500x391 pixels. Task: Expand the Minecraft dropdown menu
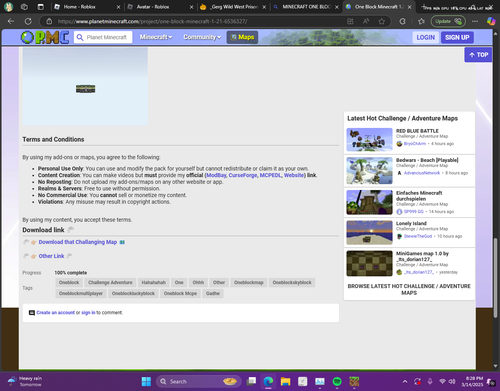tap(156, 37)
